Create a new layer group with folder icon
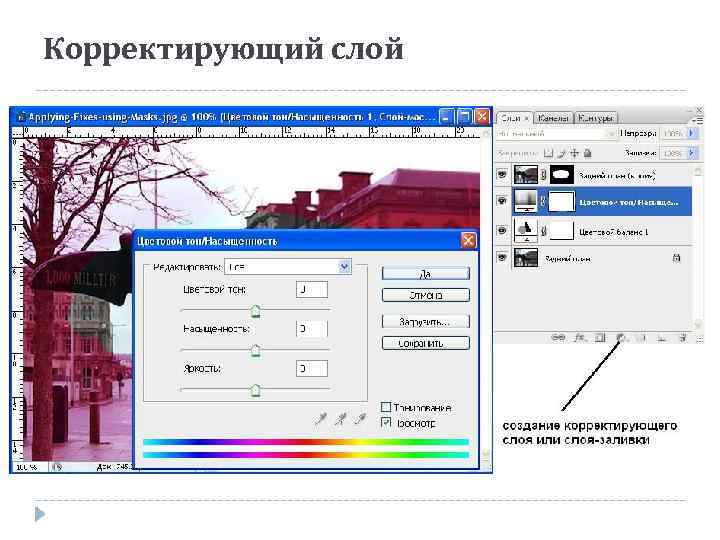 click(641, 338)
